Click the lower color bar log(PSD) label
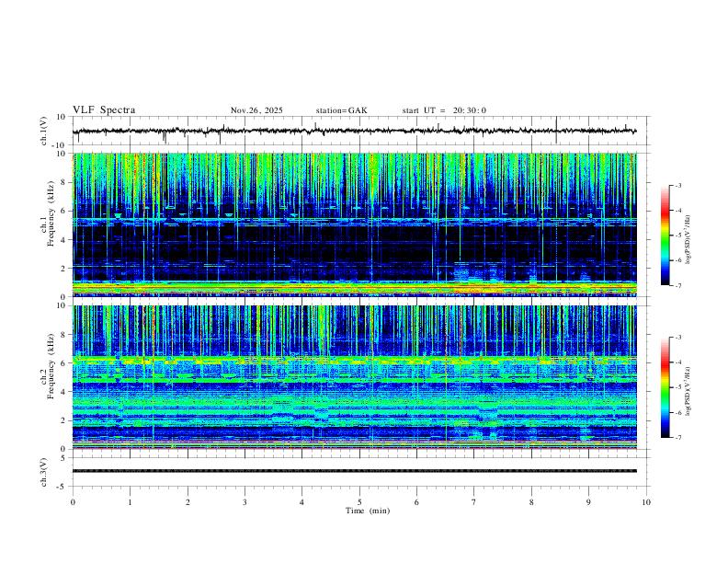Viewport: 728px width, 563px height. (x=688, y=392)
